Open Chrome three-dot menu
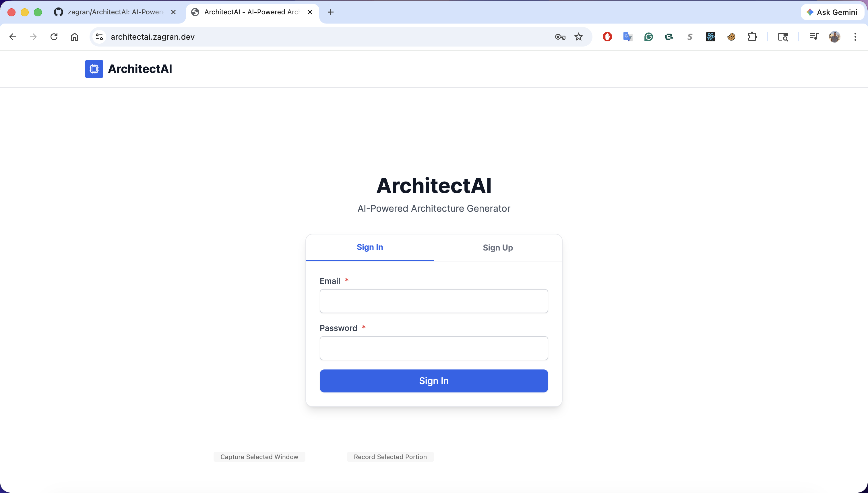Image resolution: width=868 pixels, height=493 pixels. [855, 37]
